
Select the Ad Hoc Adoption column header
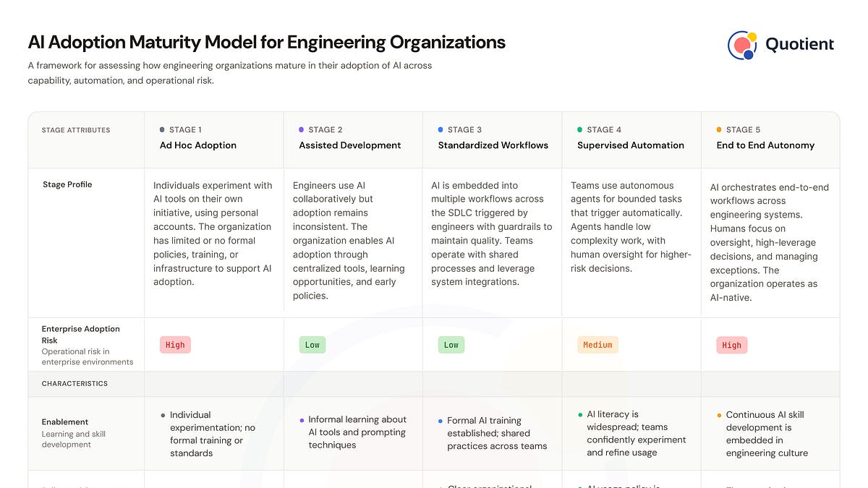[198, 145]
